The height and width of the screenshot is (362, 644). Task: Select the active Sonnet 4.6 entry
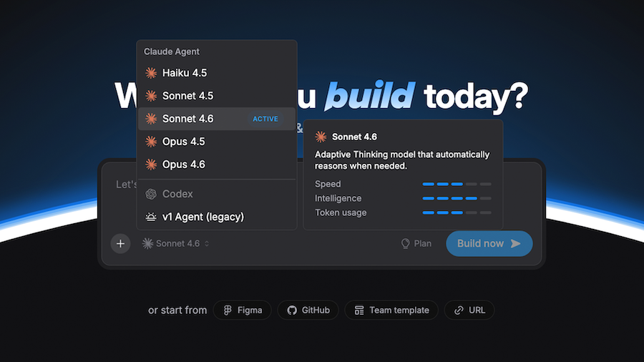tap(187, 119)
